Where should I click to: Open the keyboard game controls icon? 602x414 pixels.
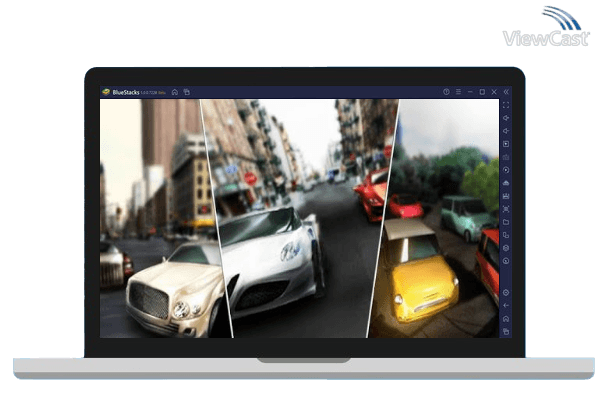(506, 157)
